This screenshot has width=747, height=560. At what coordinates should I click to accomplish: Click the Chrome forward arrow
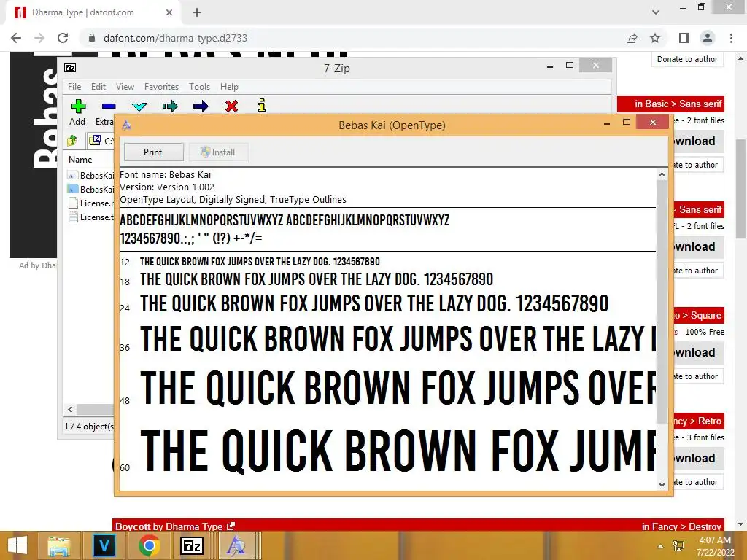pos(39,38)
